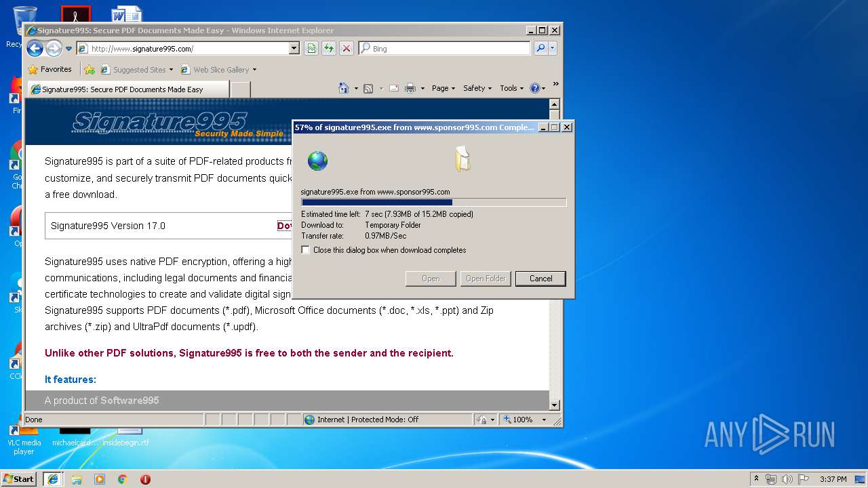Open Web Slice Gallery link
Viewport: 868px width, 488px height.
[218, 69]
